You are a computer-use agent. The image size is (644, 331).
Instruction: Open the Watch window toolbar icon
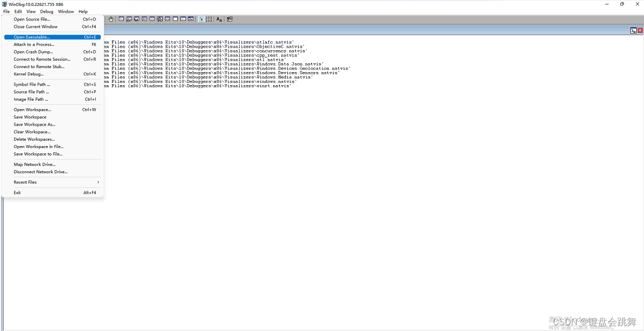129,19
